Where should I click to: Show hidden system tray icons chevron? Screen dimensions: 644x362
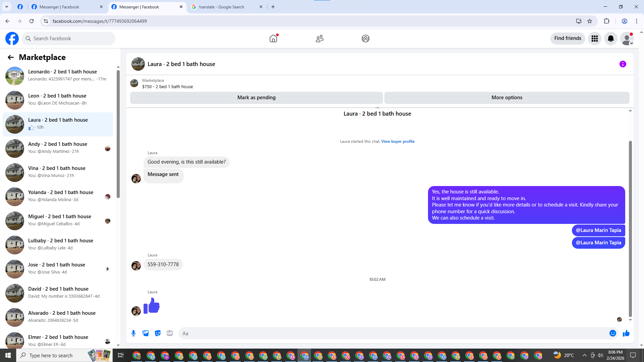(584, 355)
